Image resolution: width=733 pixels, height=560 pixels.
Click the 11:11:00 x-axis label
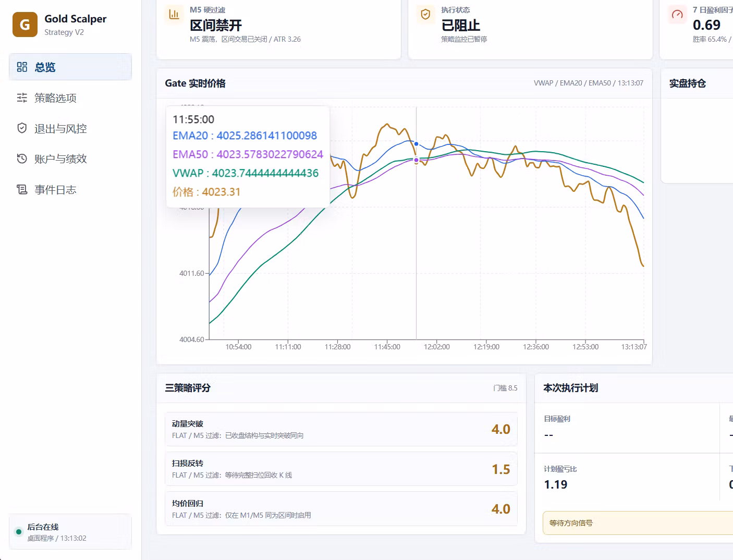pyautogui.click(x=288, y=347)
